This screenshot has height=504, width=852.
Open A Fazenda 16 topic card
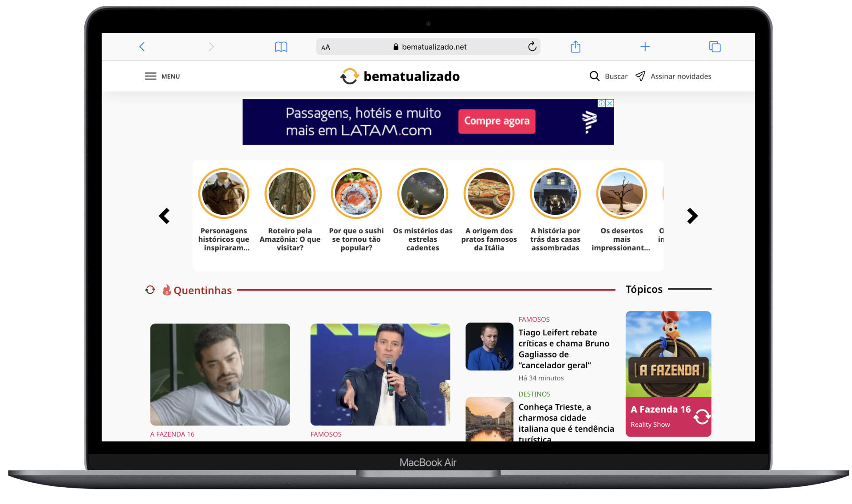click(668, 374)
